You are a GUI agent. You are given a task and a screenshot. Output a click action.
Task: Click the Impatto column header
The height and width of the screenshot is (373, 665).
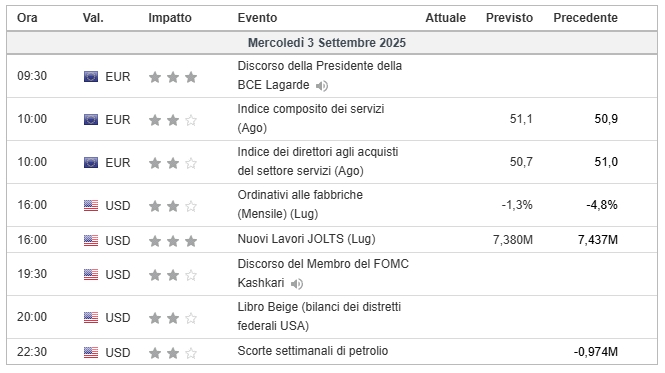(170, 18)
